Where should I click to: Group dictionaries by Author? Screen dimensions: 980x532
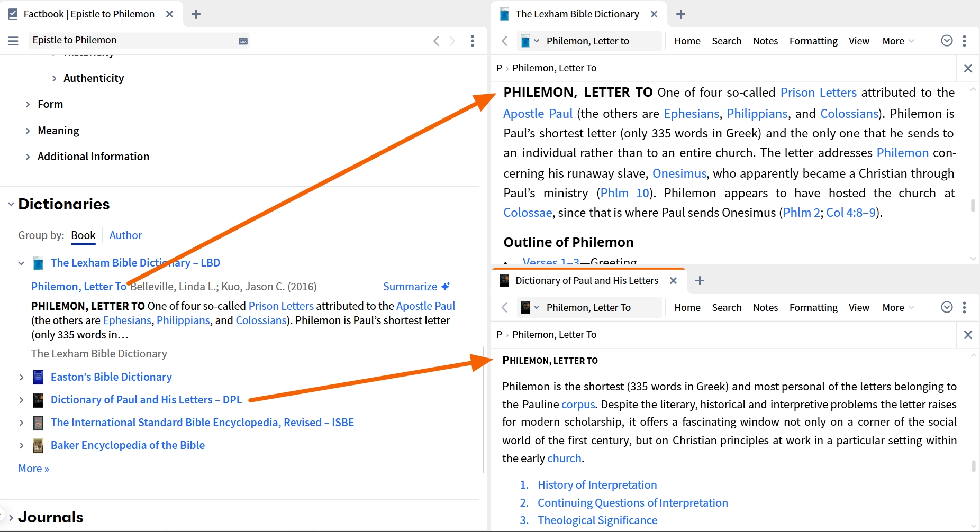click(125, 235)
